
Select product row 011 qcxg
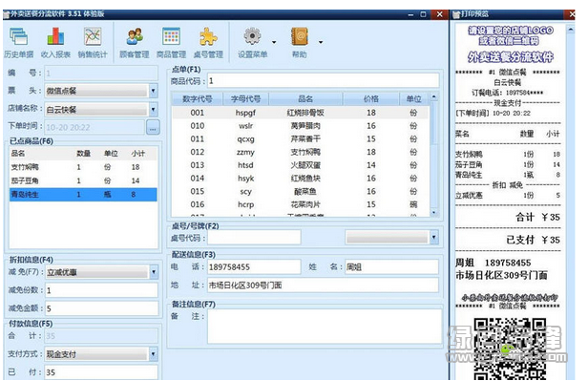pyautogui.click(x=300, y=138)
